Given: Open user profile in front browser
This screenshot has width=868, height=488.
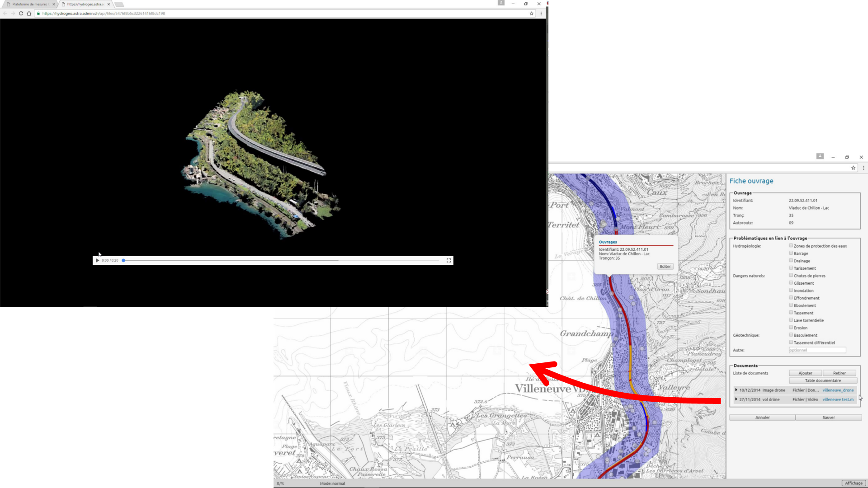Looking at the screenshot, I should (x=501, y=3).
